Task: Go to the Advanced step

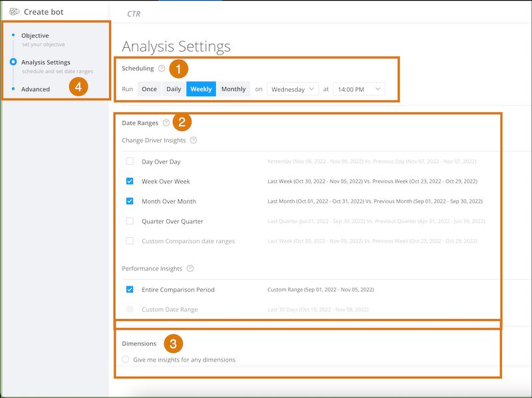Action: (36, 89)
